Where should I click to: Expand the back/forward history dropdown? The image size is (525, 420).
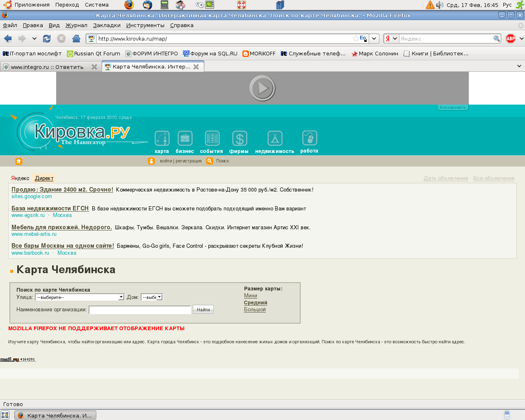34,39
